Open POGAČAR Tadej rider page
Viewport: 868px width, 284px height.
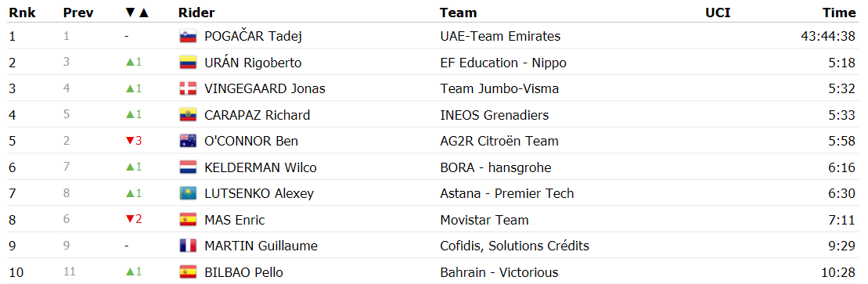[x=253, y=37]
